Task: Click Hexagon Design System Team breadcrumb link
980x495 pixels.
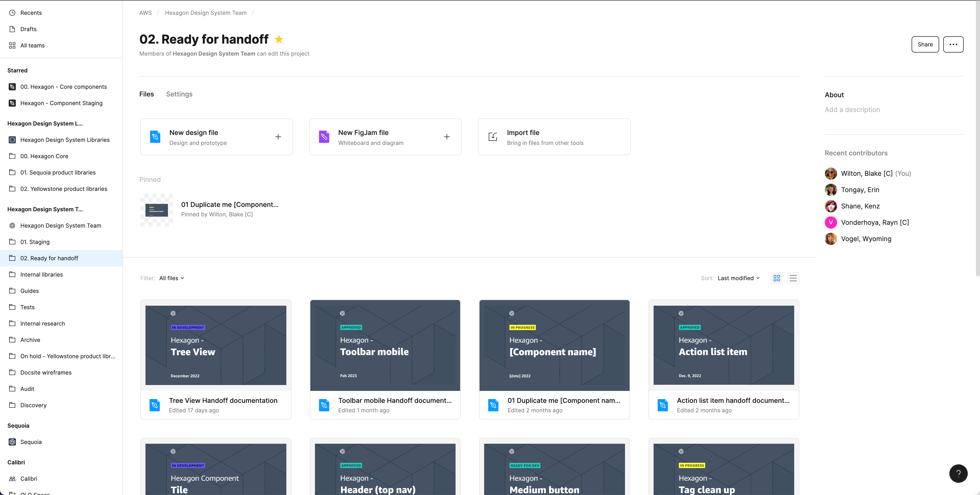Action: pos(205,13)
